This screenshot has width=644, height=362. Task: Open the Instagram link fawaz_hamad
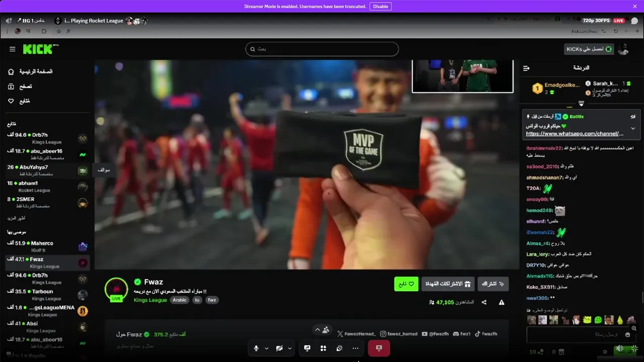[398, 334]
